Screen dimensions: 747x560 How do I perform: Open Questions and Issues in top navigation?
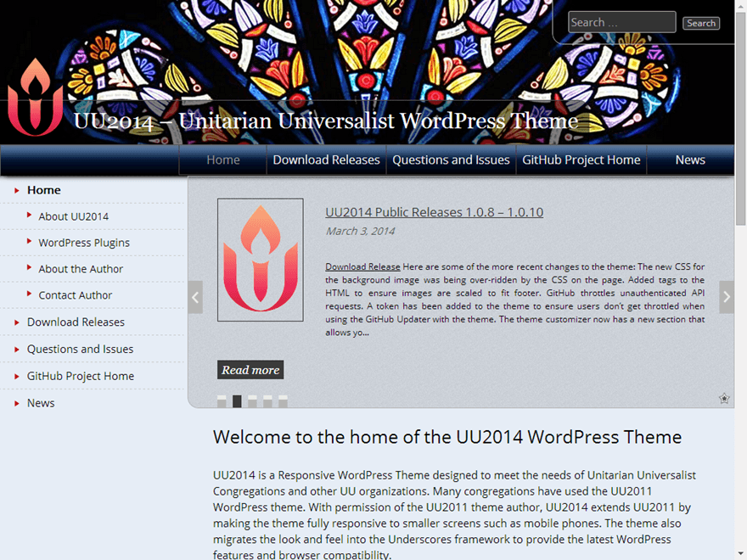pyautogui.click(x=451, y=160)
